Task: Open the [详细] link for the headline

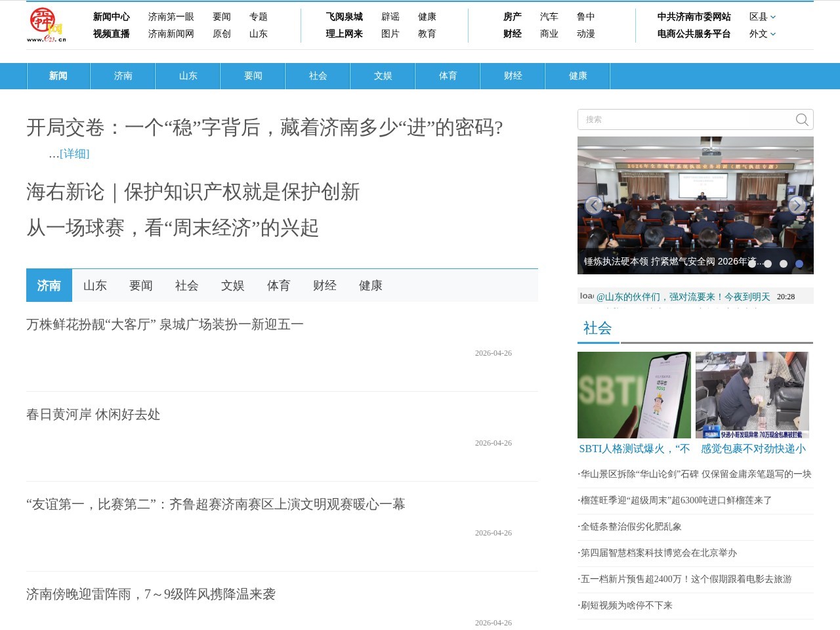Action: click(74, 154)
